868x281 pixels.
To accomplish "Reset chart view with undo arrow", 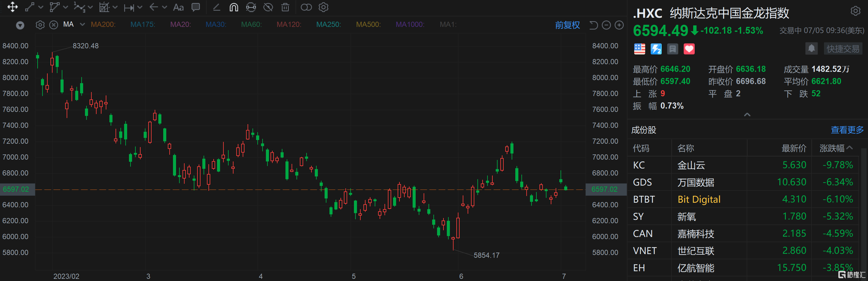I will click(593, 25).
